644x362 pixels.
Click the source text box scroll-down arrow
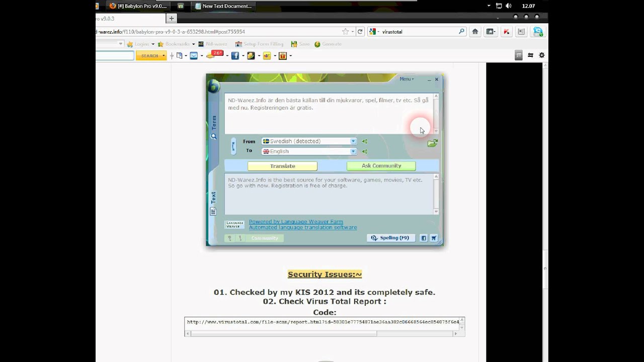pos(436,131)
